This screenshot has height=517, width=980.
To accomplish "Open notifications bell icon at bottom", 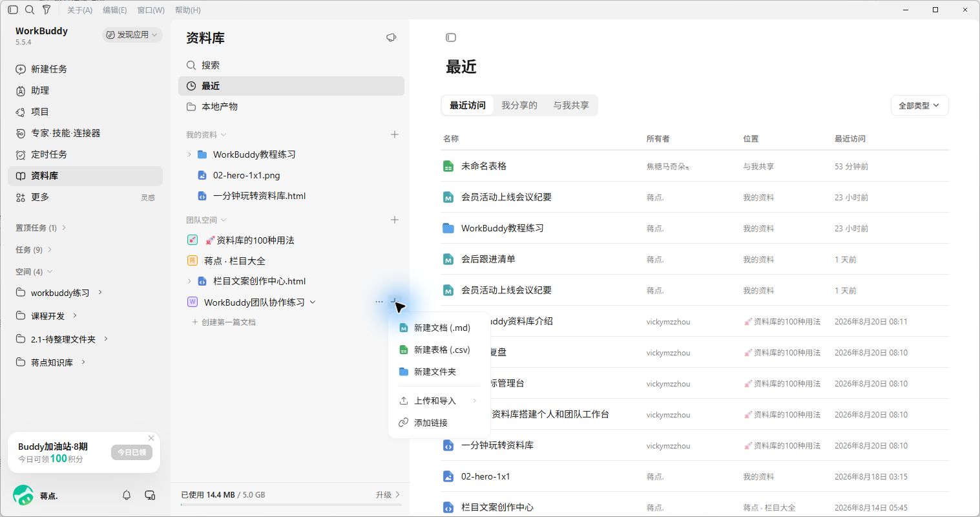I will point(127,495).
